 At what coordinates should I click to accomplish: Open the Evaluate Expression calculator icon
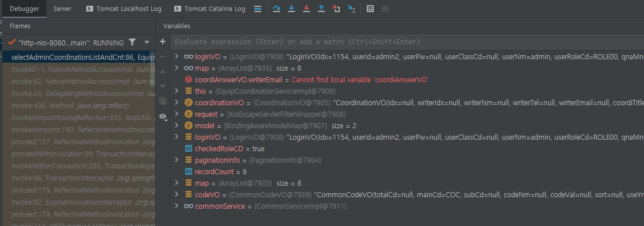[370, 9]
